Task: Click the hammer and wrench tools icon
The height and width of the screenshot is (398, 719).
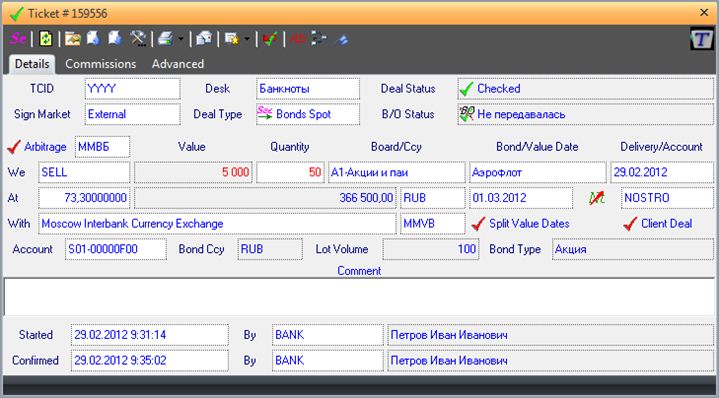Action: (138, 39)
